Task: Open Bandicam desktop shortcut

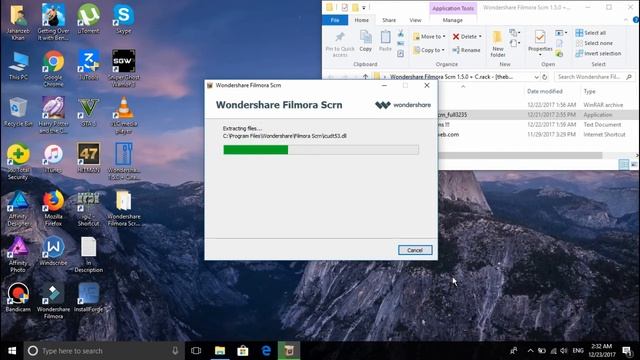Action: pyautogui.click(x=18, y=298)
